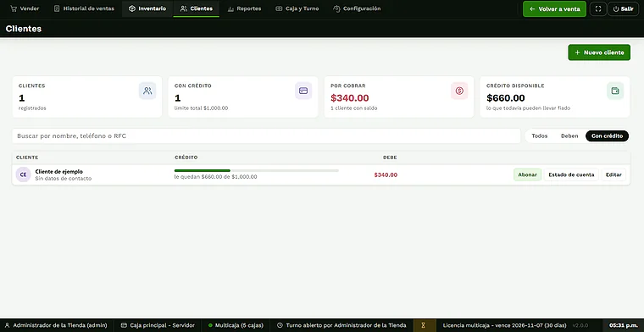
Task: Open the Configuración tab
Action: click(x=357, y=8)
